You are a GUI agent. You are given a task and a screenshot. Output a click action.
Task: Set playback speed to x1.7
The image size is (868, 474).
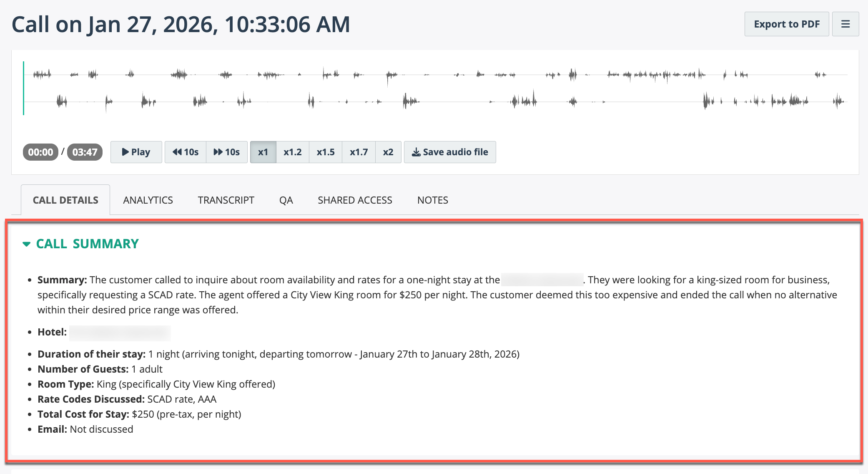[x=359, y=152]
